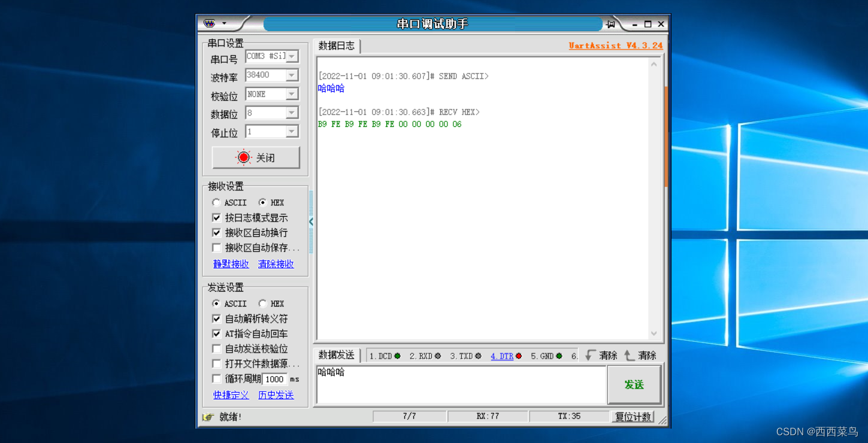The height and width of the screenshot is (443, 868).
Task: Click 复位计数 reset counter button
Action: 633,417
